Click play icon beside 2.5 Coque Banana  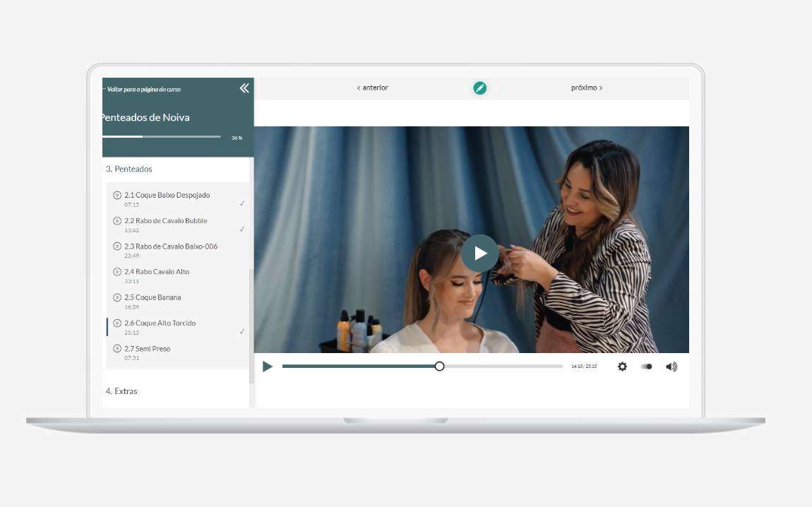coord(117,297)
